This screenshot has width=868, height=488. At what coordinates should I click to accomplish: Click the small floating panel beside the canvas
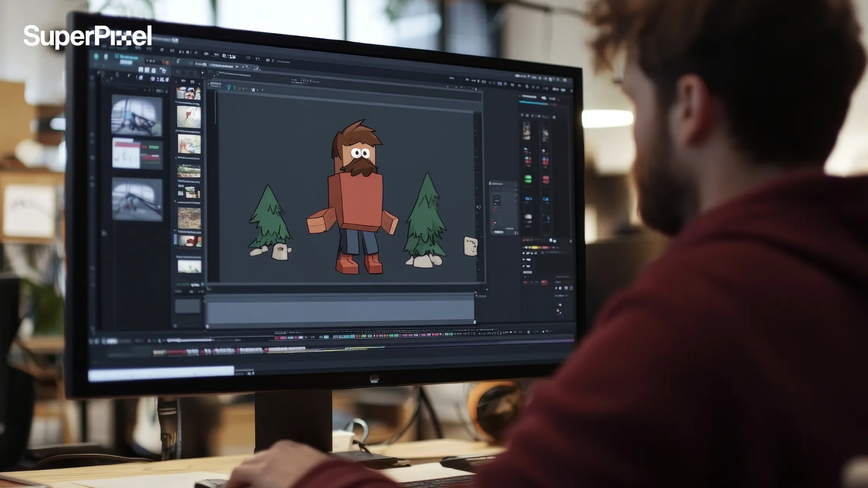[503, 208]
